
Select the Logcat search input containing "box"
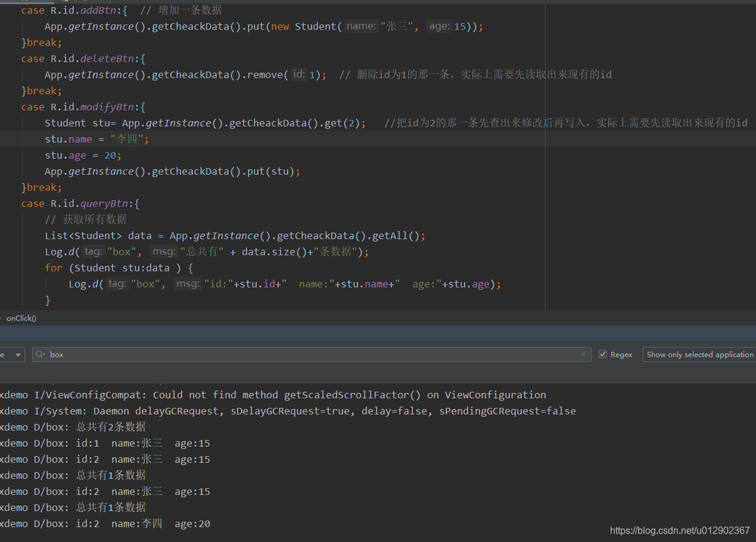click(x=179, y=354)
